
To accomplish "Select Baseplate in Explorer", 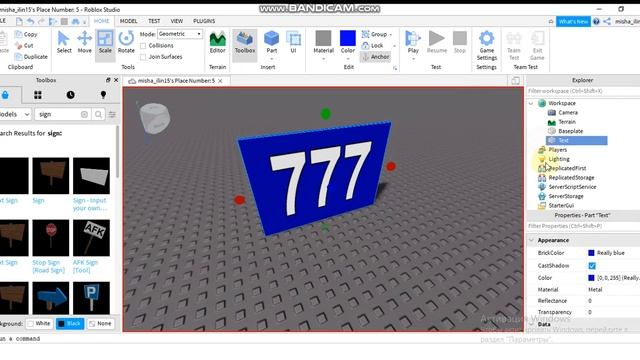I will click(x=570, y=131).
